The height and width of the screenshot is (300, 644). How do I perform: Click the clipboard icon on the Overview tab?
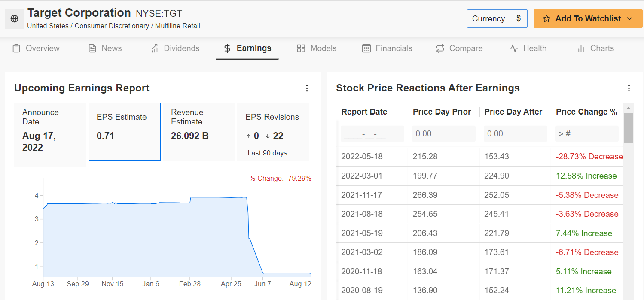[x=16, y=48]
